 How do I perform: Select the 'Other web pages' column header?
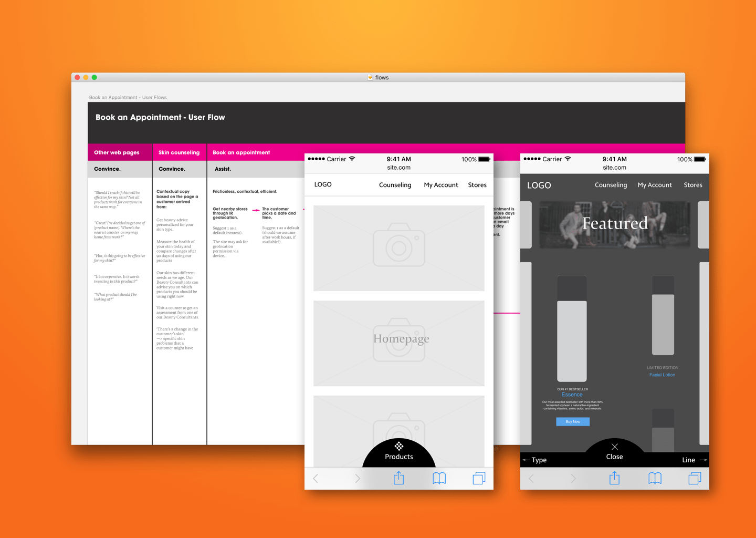pyautogui.click(x=120, y=152)
